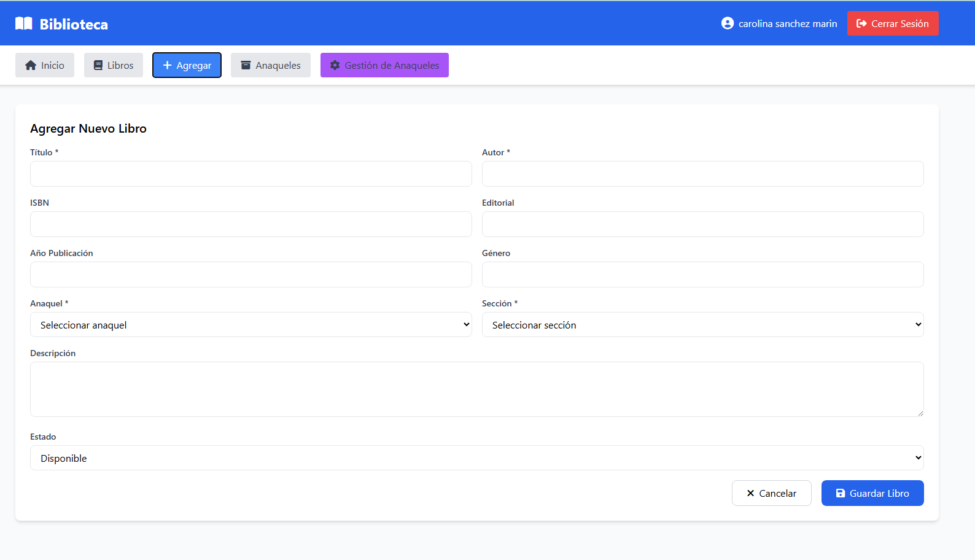Click the house icon on Inicio
The image size is (975, 560).
tap(31, 65)
